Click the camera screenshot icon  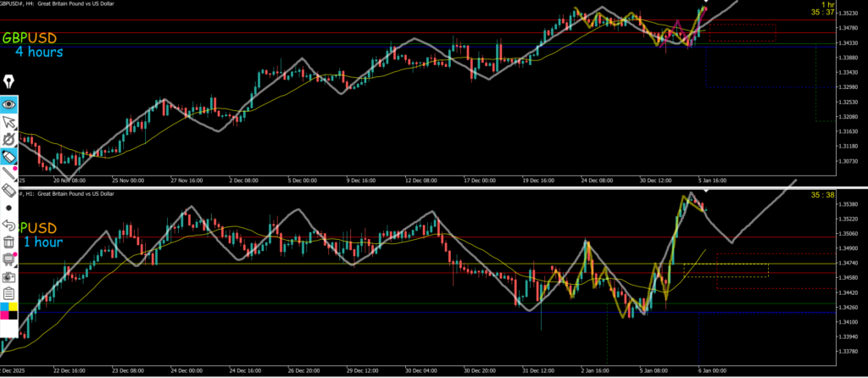pos(9,276)
